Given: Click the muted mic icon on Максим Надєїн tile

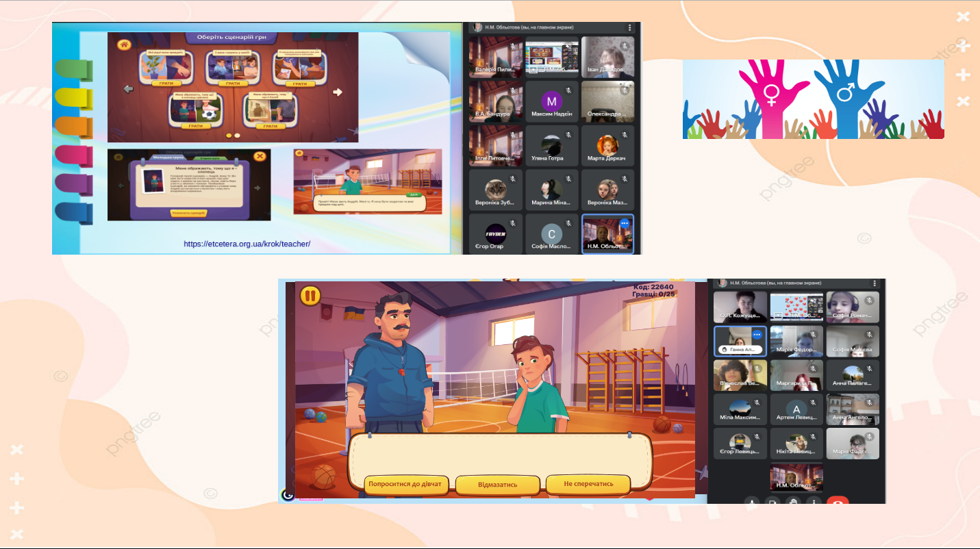Looking at the screenshot, I should coord(568,90).
